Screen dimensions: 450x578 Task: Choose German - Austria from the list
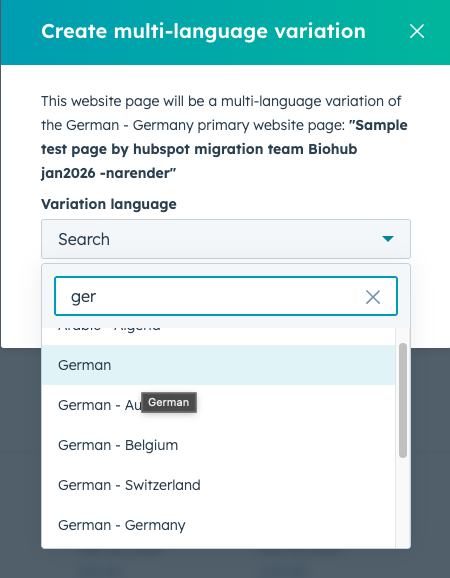click(x=218, y=405)
